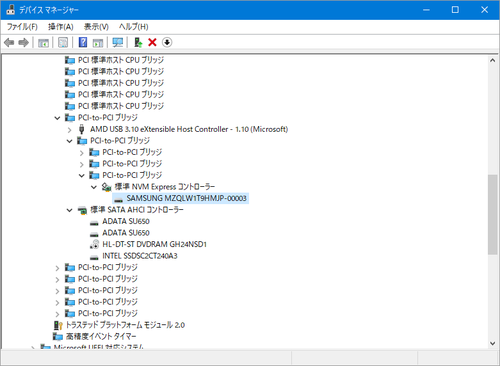Click the first PCI 標準ホスト CPU ブリッジ icon
Viewport: 500px width, 366px height.
click(x=70, y=60)
